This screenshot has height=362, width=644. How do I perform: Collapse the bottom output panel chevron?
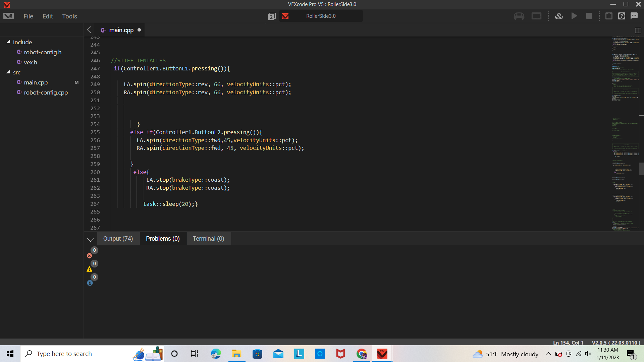(x=90, y=240)
